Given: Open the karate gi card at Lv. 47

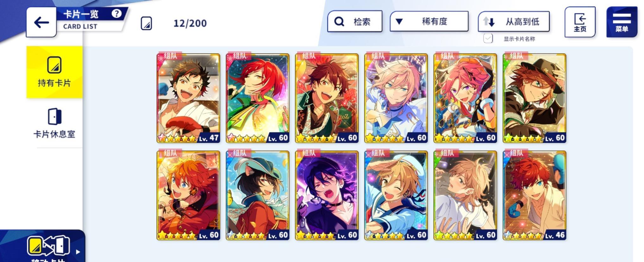Looking at the screenshot, I should pyautogui.click(x=188, y=98).
